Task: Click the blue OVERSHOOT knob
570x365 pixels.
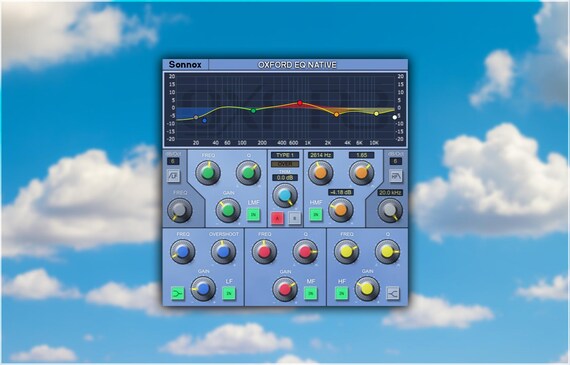Action: 223,252
